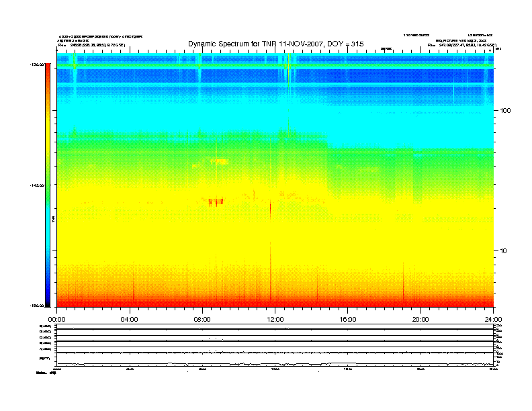
Task: Click the -145.00 color bar label
Action: click(x=36, y=185)
